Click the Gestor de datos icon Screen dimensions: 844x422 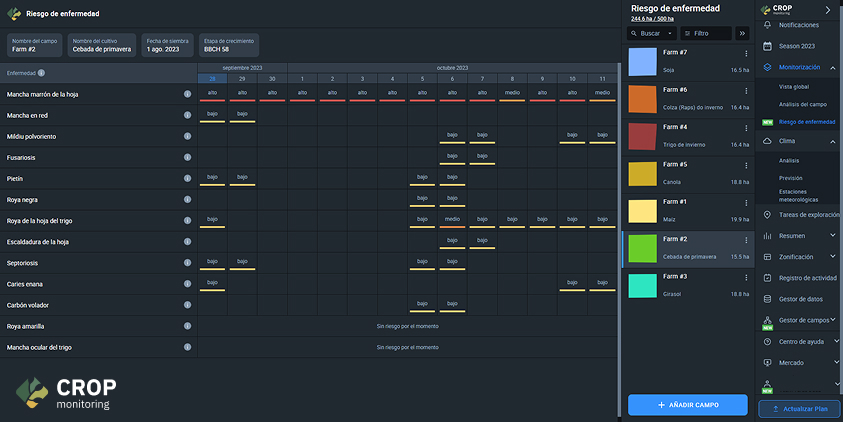click(768, 299)
